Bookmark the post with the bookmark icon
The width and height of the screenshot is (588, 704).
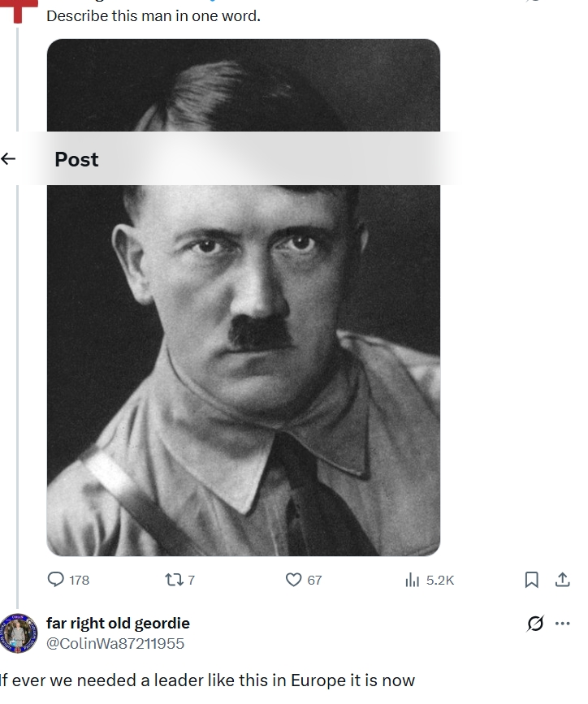531,580
